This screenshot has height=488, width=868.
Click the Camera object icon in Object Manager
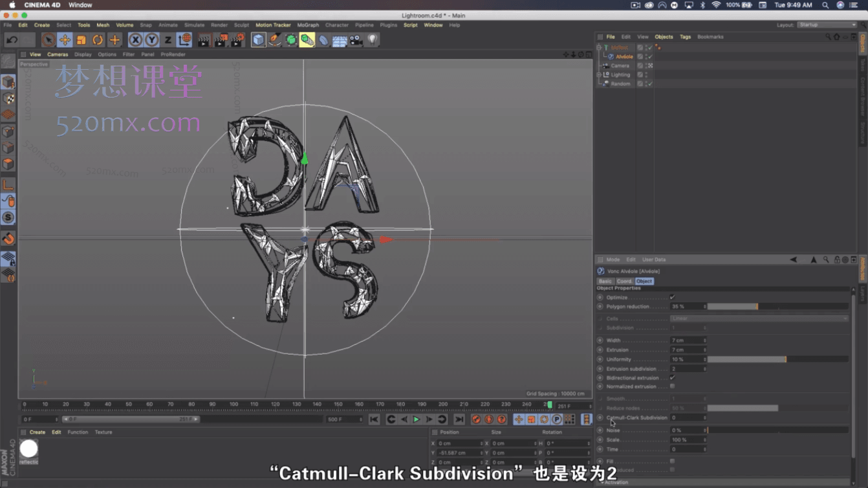point(606,65)
